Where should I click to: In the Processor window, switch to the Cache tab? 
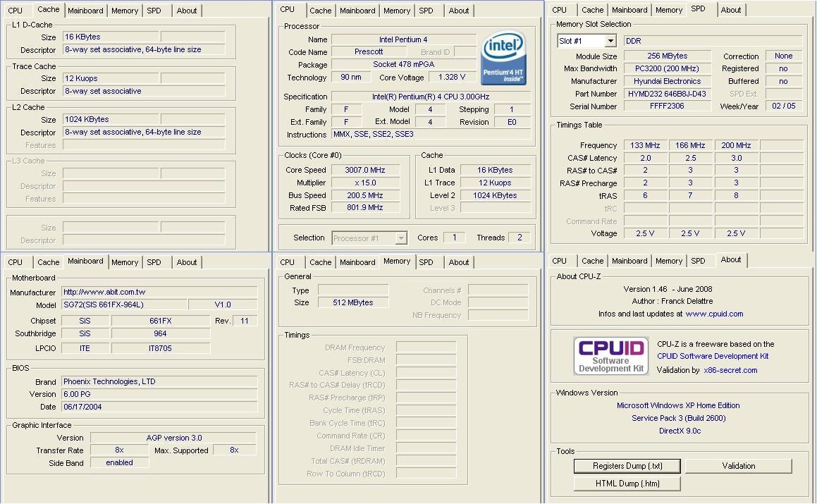click(321, 11)
